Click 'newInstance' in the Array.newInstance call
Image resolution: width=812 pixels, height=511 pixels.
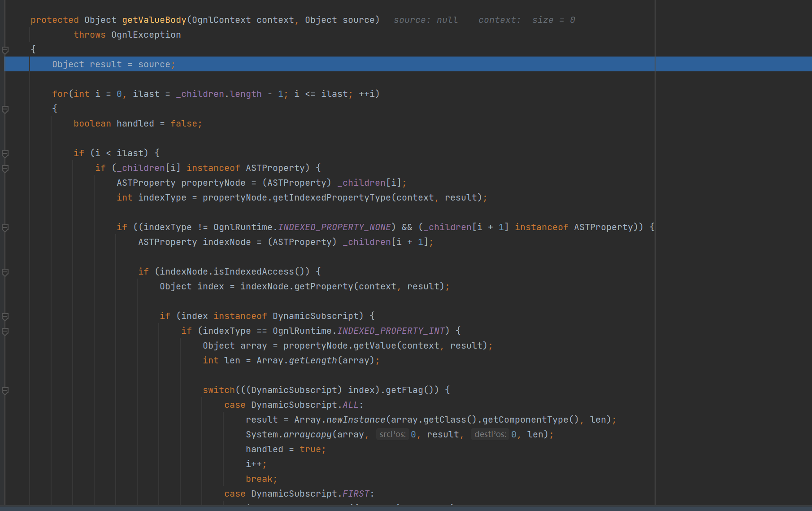tap(356, 419)
